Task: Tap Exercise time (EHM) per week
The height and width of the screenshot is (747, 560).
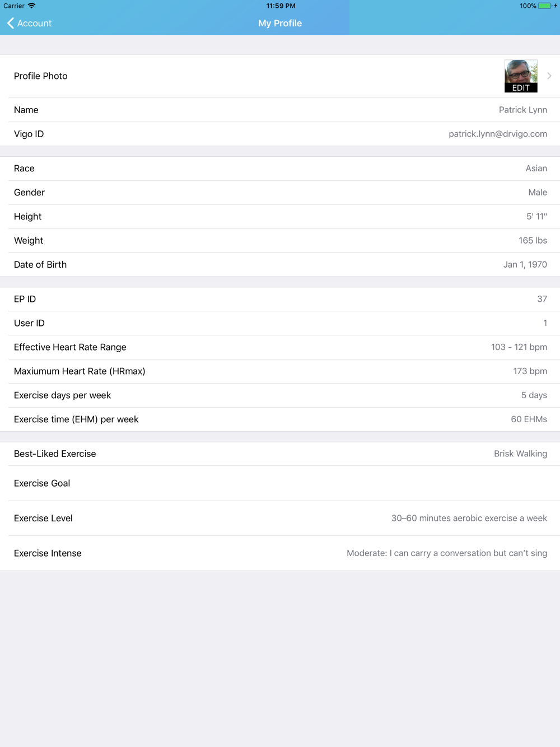Action: (x=280, y=419)
